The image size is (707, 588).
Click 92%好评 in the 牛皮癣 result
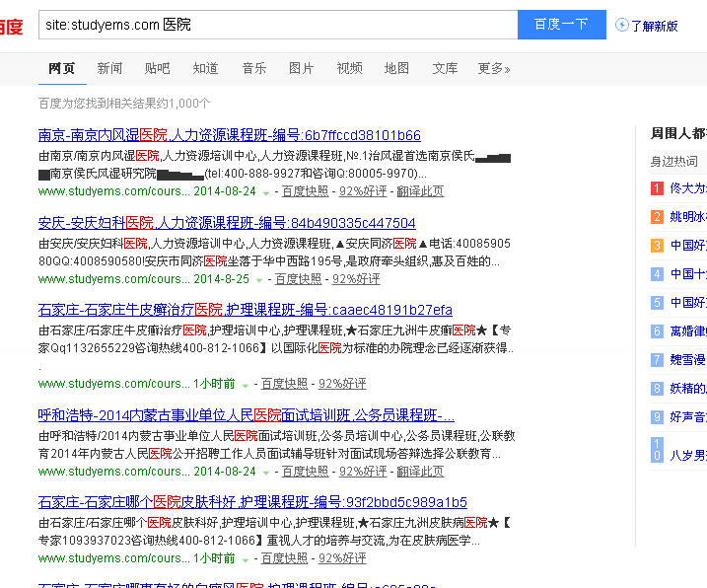click(x=342, y=384)
